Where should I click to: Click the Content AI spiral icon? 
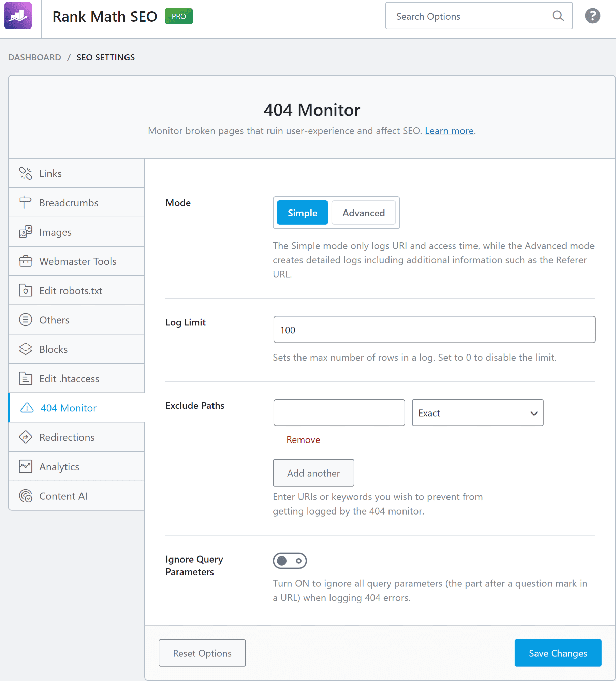coord(25,496)
